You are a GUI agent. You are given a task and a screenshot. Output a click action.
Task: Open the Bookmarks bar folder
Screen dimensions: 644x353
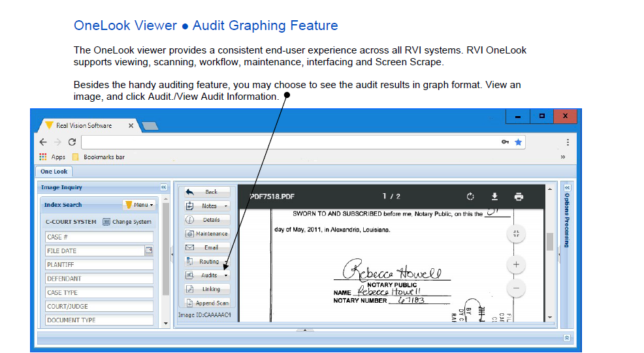click(x=99, y=157)
